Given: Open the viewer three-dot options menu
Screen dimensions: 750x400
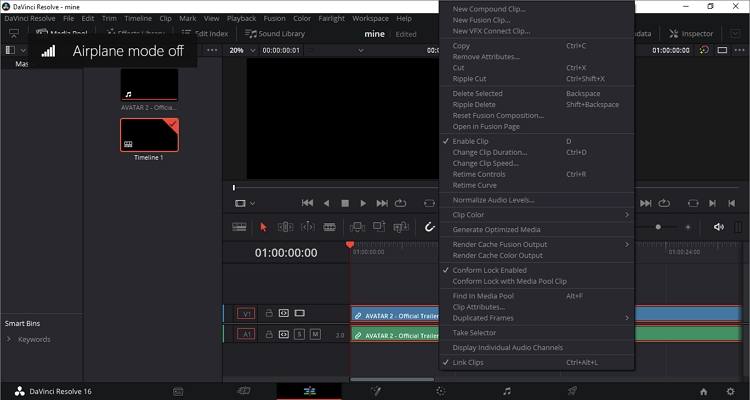Looking at the screenshot, I should point(739,50).
